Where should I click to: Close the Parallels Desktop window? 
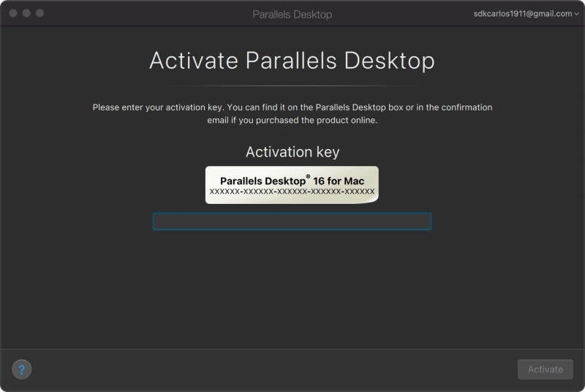(x=13, y=13)
